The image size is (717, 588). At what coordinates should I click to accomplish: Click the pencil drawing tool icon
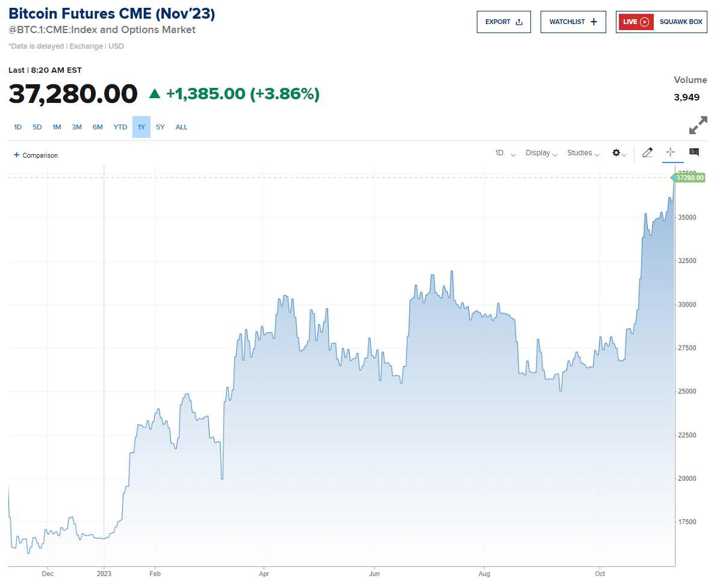coord(647,153)
